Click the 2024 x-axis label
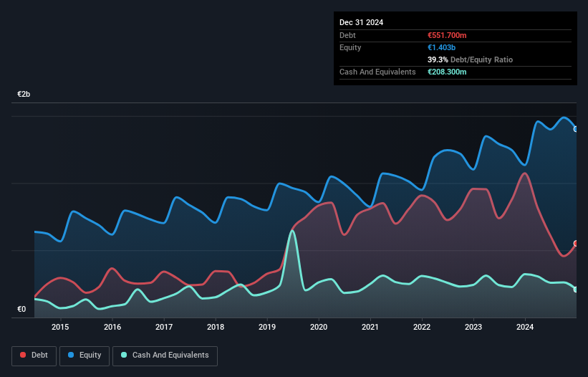 tap(525, 327)
